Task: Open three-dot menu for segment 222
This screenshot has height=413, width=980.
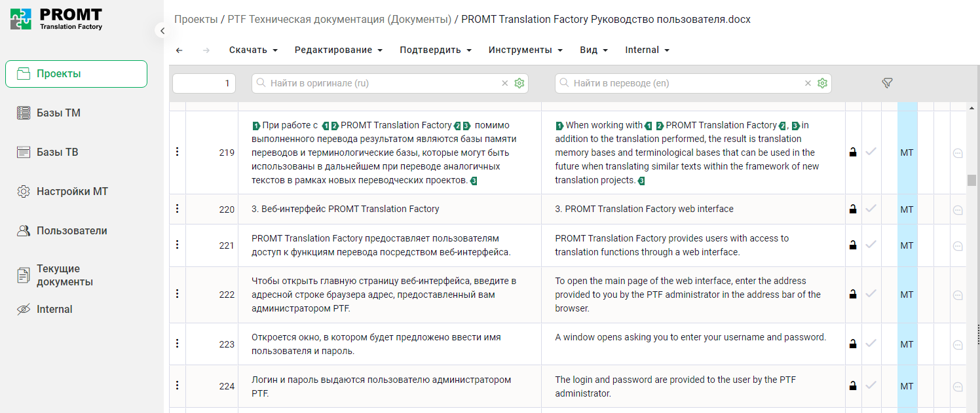Action: coord(177,294)
